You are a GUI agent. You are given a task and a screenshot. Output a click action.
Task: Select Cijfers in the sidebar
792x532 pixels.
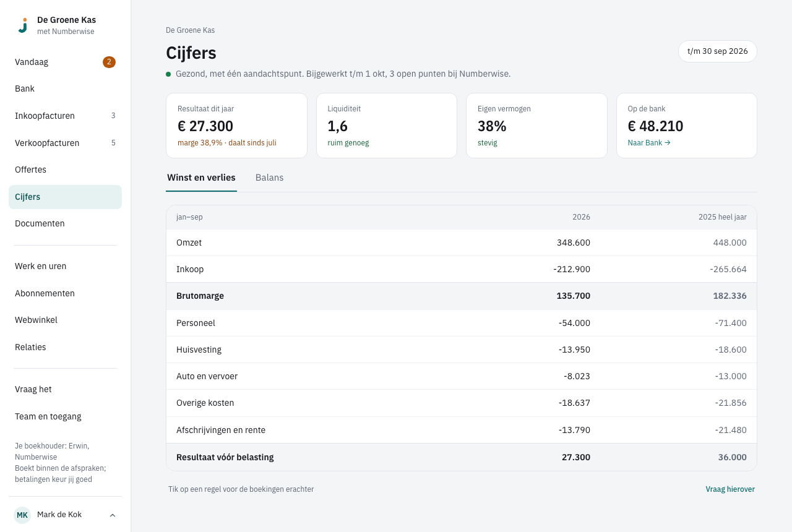pyautogui.click(x=65, y=197)
